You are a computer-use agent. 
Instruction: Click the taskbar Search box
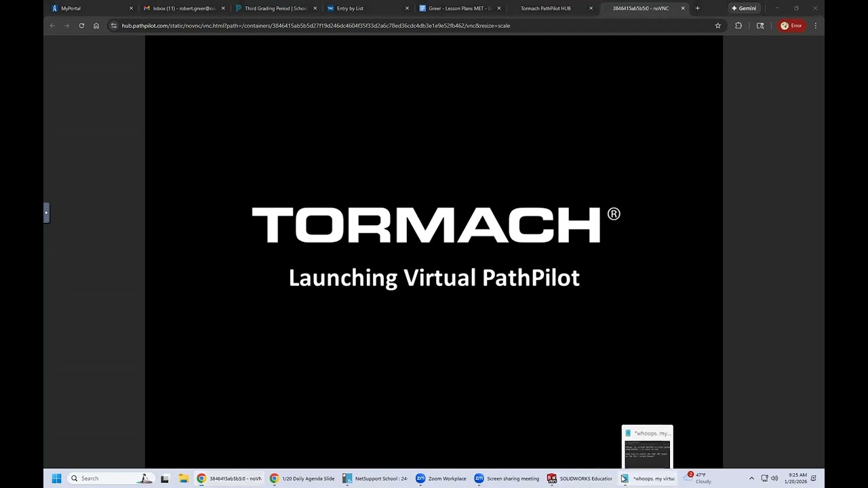[111, 479]
